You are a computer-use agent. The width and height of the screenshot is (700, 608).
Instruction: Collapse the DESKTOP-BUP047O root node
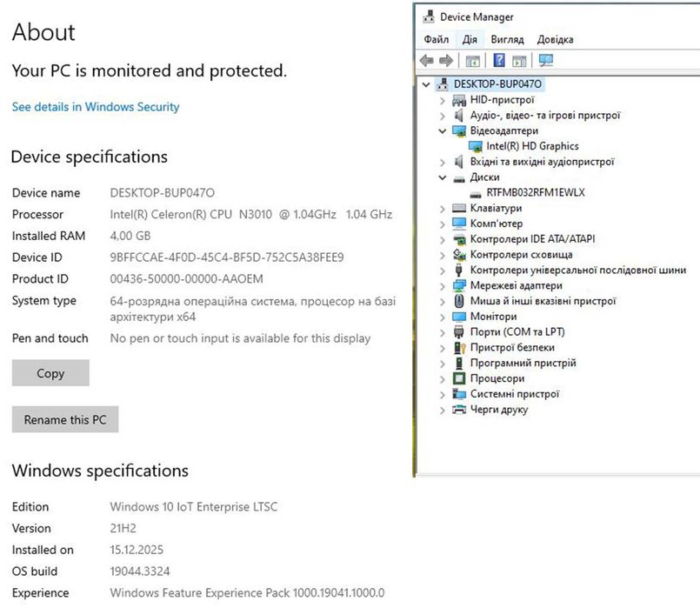pyautogui.click(x=426, y=84)
